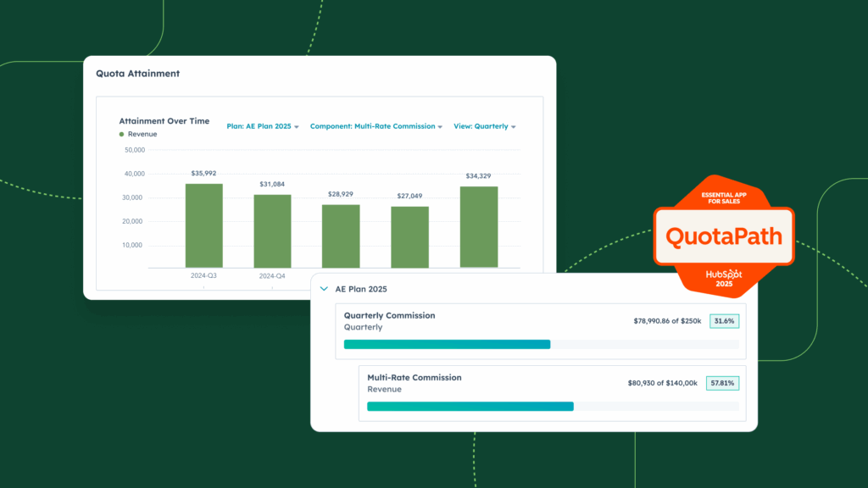
Task: Click the 10,000 y-axis label
Action: click(132, 245)
